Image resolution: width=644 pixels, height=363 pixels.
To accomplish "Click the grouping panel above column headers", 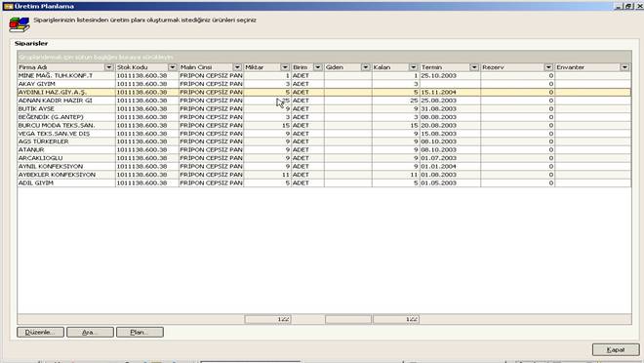I will pyautogui.click(x=324, y=57).
